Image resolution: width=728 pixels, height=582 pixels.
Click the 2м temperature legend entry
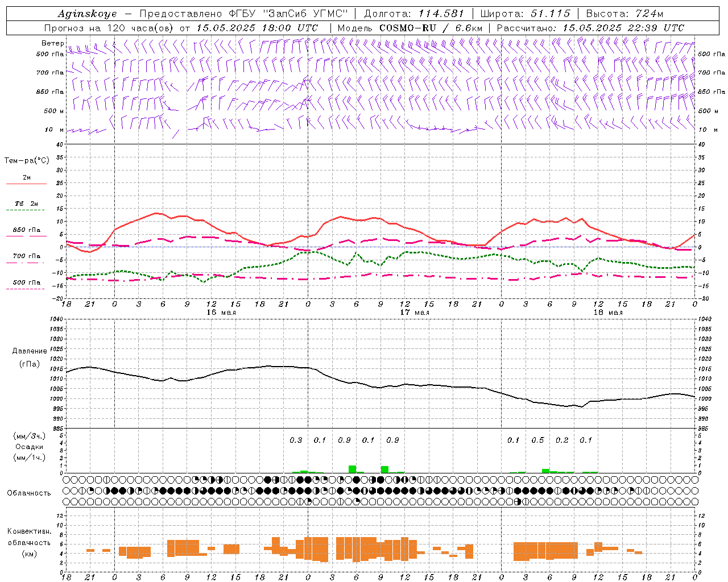click(27, 178)
